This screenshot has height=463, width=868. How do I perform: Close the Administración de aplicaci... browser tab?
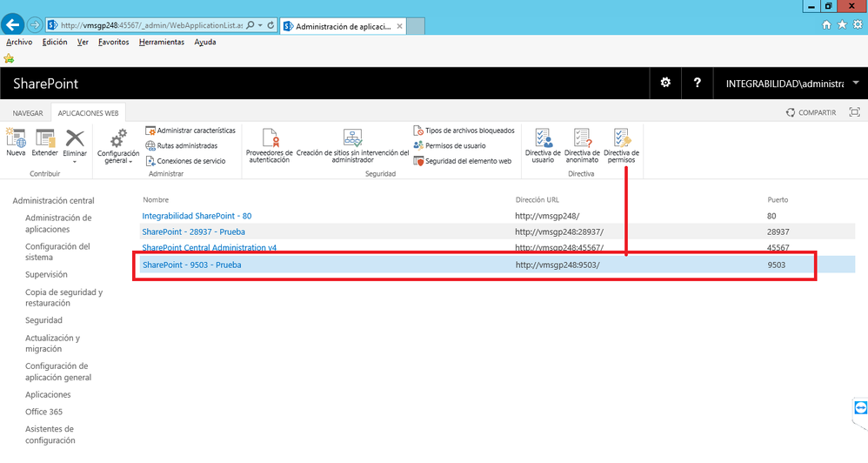(400, 26)
